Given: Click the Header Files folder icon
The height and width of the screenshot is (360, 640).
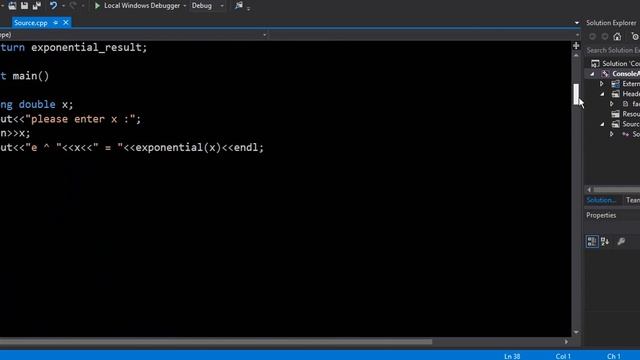Looking at the screenshot, I should click(616, 94).
